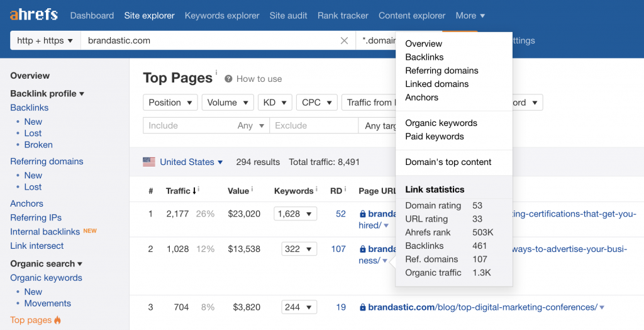This screenshot has height=330, width=644.
Task: Expand URL options for top-digital-marketing-conferences page
Action: pos(602,307)
